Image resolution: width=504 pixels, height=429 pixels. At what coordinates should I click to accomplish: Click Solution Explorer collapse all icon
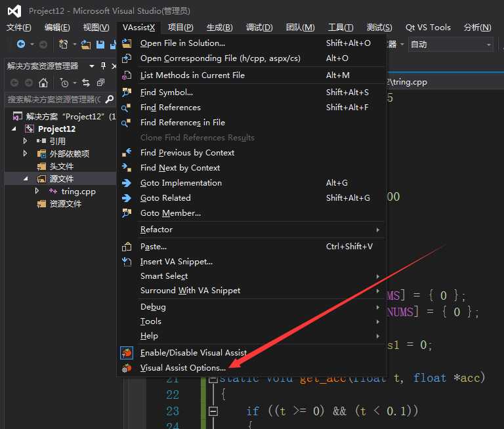pos(100,83)
